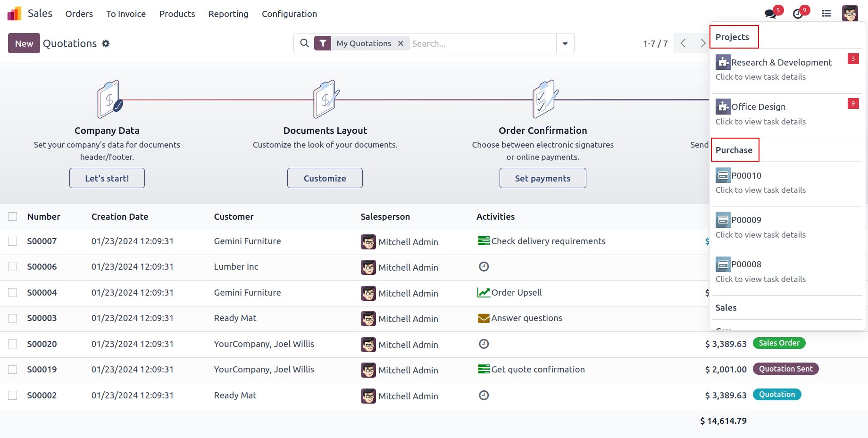Tick the checkbox for quotation S00007
Viewport: 868px width, 438px height.
[x=13, y=241]
